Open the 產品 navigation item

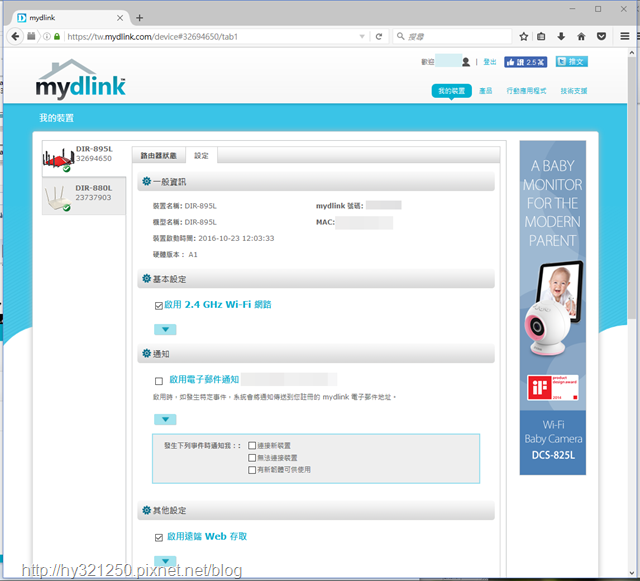click(x=485, y=91)
